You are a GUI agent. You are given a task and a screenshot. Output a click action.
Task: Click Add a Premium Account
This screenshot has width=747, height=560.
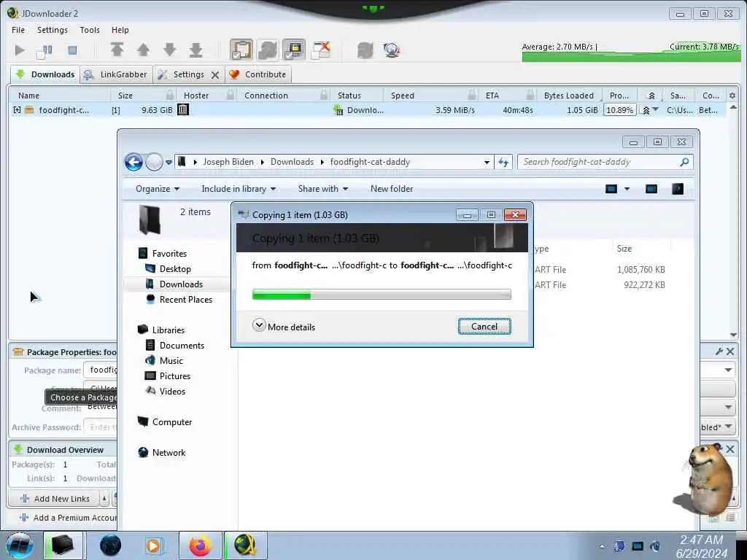pos(68,518)
